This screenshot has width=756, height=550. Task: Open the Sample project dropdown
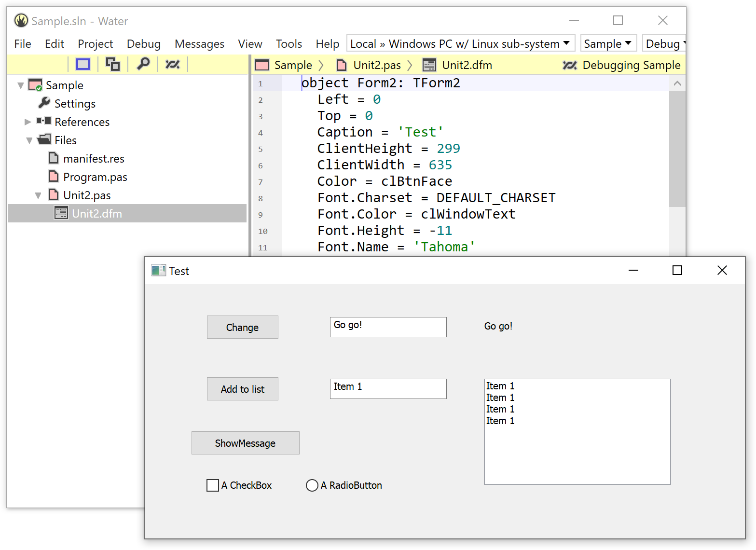pos(608,44)
